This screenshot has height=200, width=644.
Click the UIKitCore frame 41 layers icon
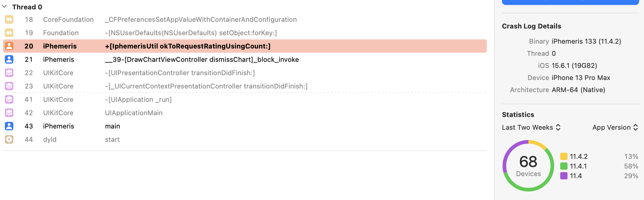pos(9,99)
